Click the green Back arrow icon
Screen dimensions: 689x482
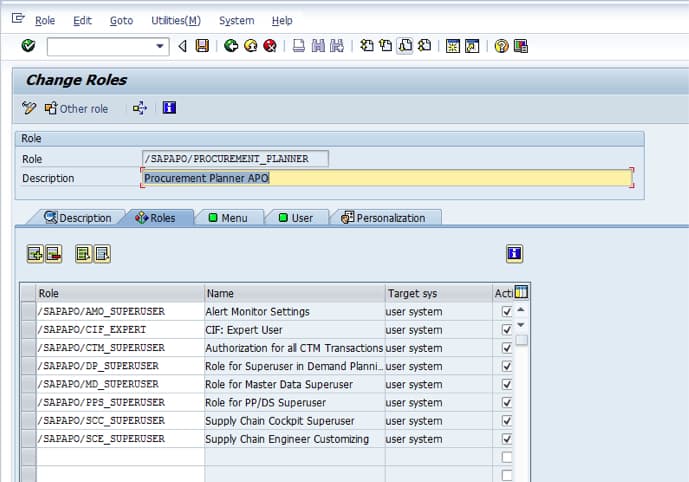[231, 46]
